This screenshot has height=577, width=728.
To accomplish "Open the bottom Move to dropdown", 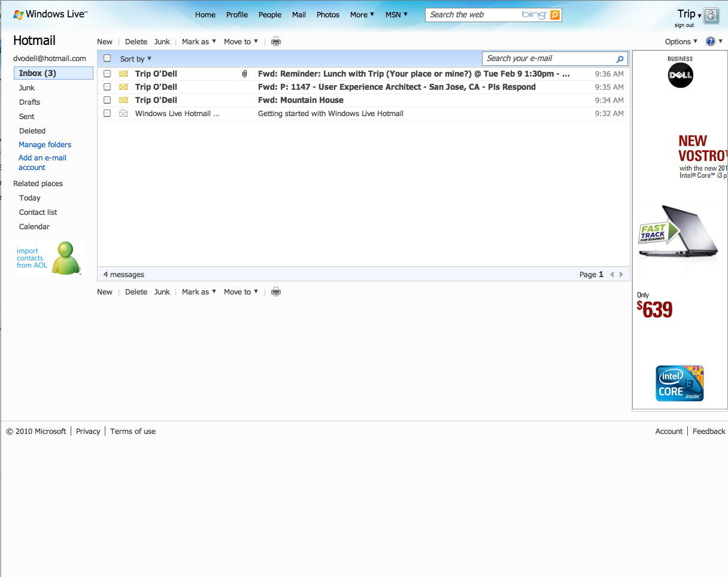I will coord(241,291).
